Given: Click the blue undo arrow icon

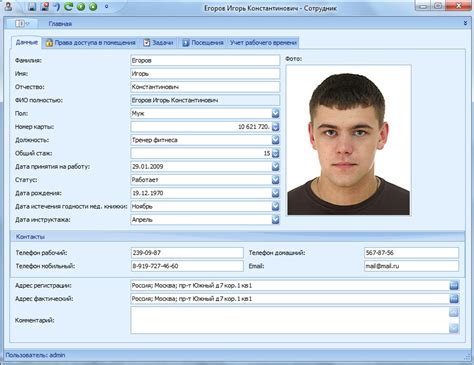Looking at the screenshot, I should [x=57, y=7].
